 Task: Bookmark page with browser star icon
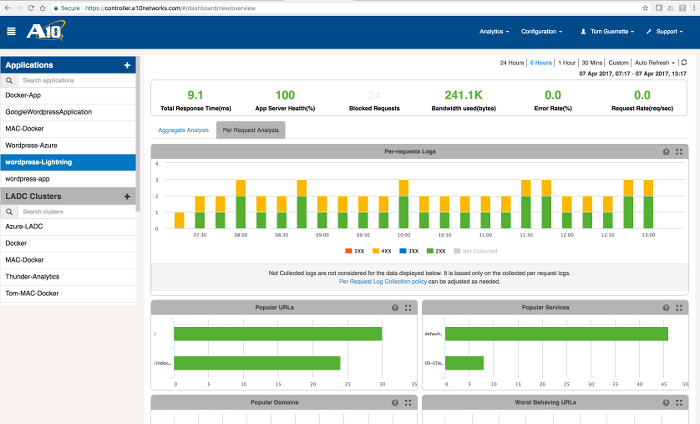click(x=645, y=8)
